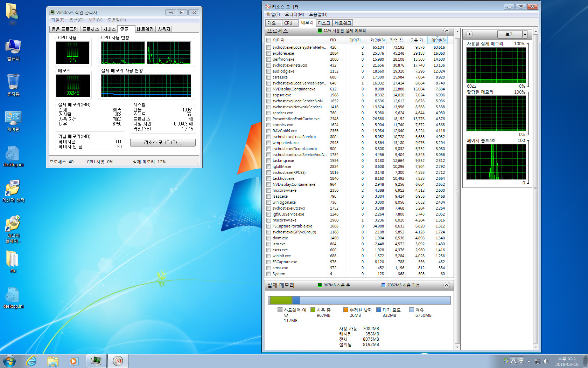Open Windows Explorer from taskbar
This screenshot has width=588, height=368.
click(x=53, y=361)
